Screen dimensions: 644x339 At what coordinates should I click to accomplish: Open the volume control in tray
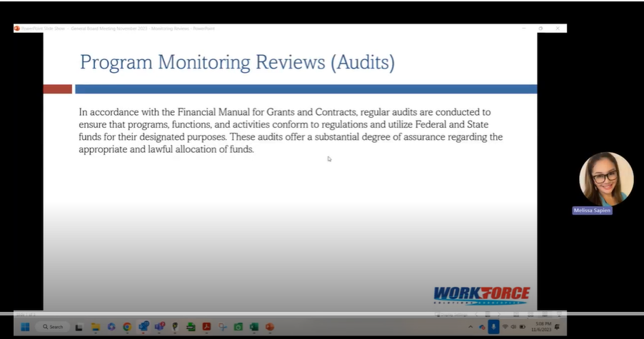513,327
